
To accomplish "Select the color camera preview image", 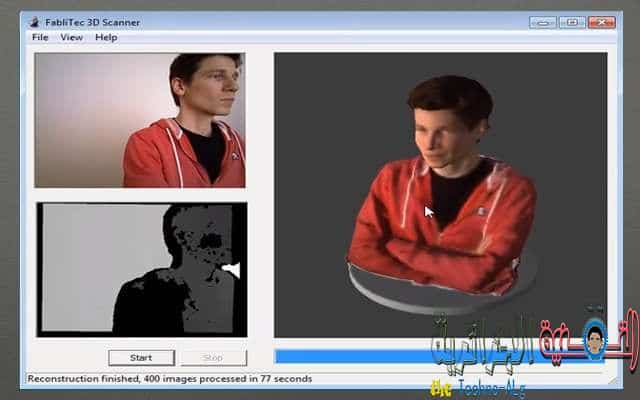I will tap(140, 120).
